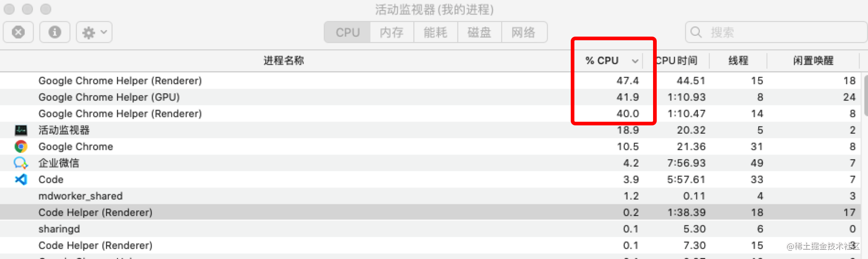Select the CPU tab

tap(348, 32)
